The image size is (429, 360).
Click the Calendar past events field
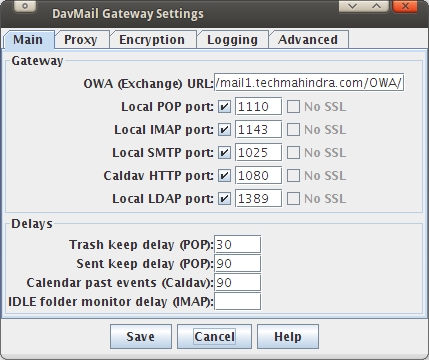(237, 283)
